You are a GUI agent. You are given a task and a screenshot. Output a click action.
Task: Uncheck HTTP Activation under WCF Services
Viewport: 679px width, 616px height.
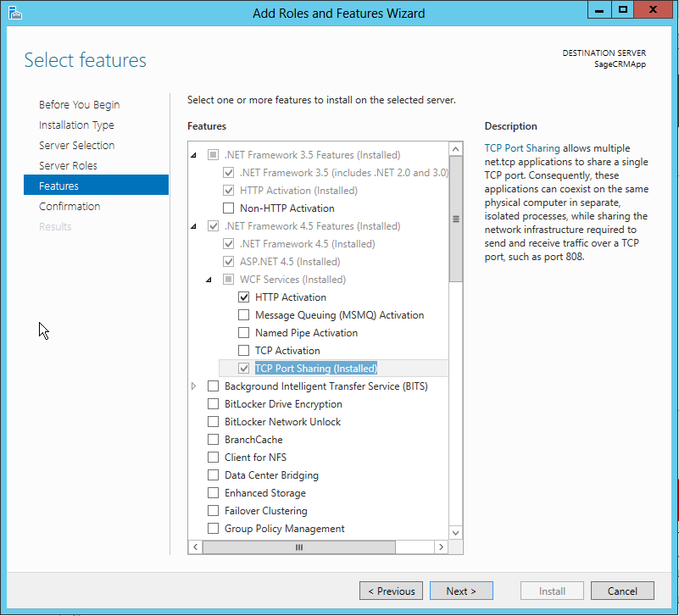coord(244,297)
